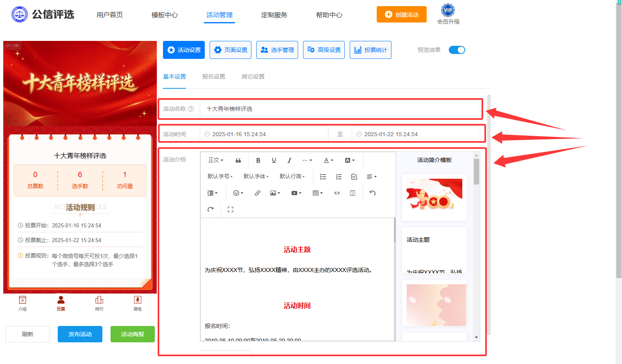Select the red flag intro template thumbnail
Screen dimensions: 622x364
(434, 198)
